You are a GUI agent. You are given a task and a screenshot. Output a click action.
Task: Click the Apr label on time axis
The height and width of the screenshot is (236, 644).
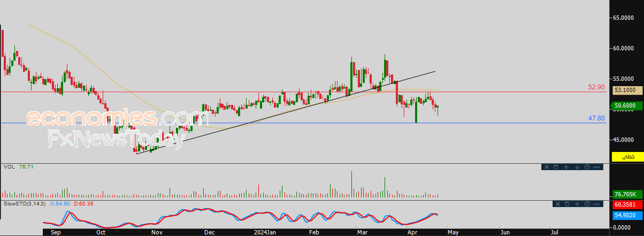(x=412, y=233)
